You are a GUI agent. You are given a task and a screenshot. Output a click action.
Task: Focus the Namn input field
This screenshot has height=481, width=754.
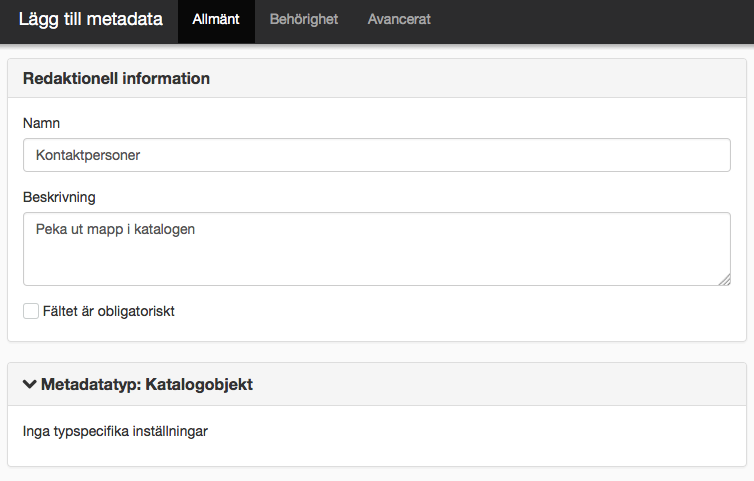pyautogui.click(x=377, y=155)
